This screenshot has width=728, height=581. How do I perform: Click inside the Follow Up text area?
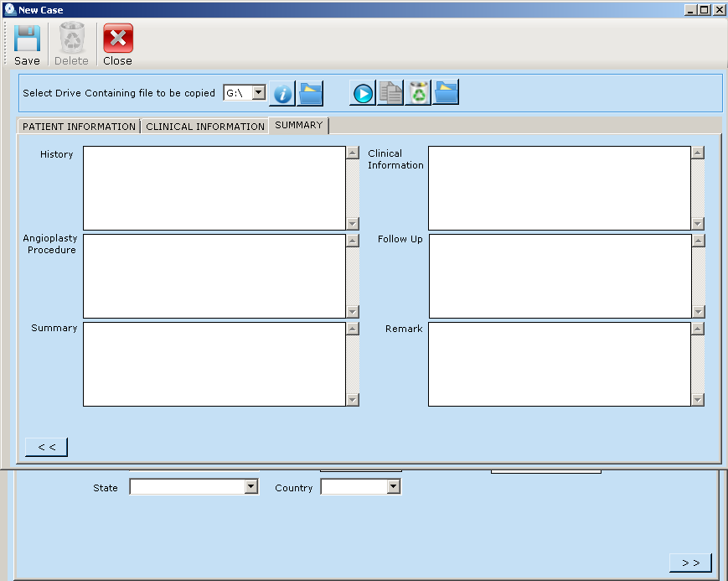pos(559,276)
